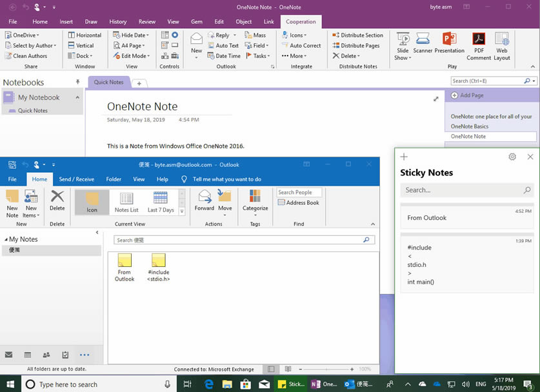The image size is (540, 392).
Task: Enable the Last 7 Days view
Action: pyautogui.click(x=161, y=201)
